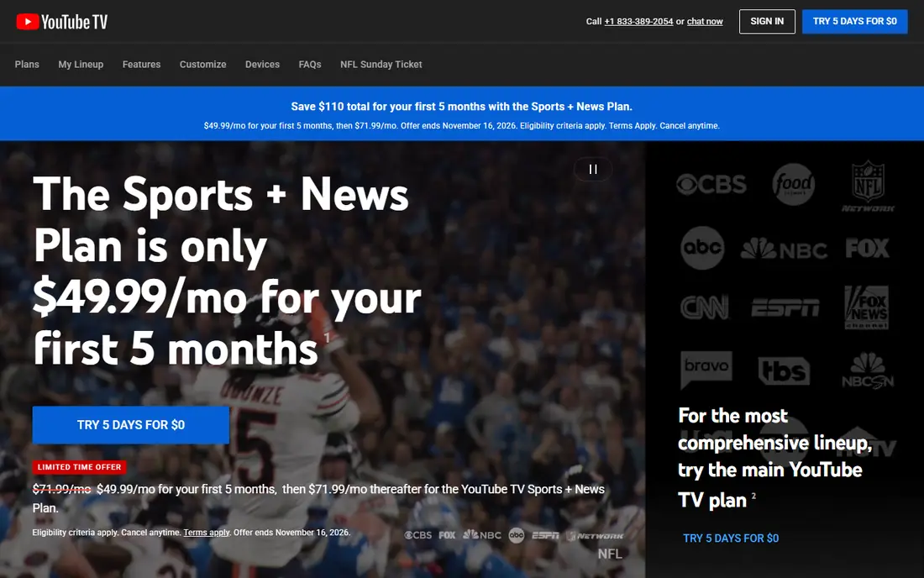Click the CBS channel logo in lineup grid
This screenshot has width=924, height=578.
(x=711, y=185)
